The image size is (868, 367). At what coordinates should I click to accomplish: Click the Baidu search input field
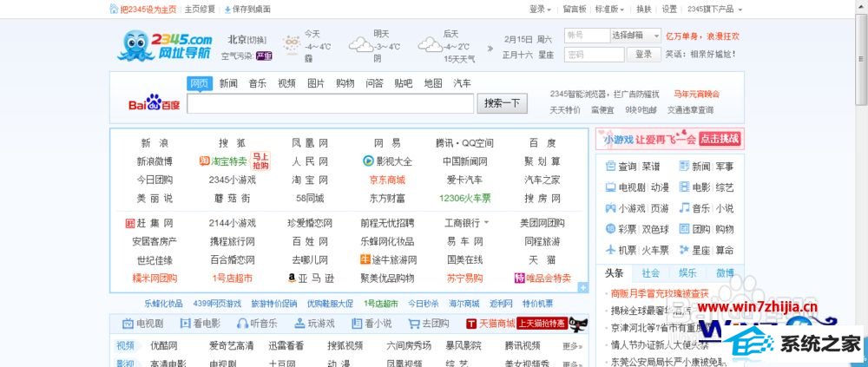tap(330, 103)
